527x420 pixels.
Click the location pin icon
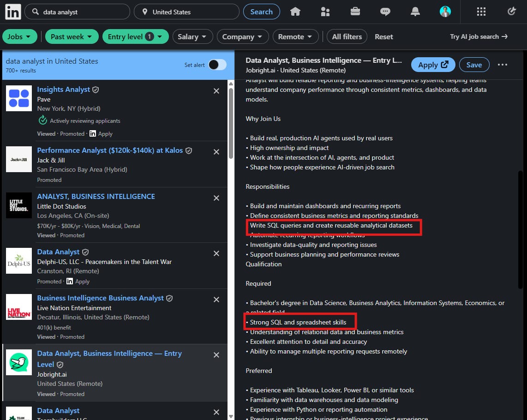(144, 12)
